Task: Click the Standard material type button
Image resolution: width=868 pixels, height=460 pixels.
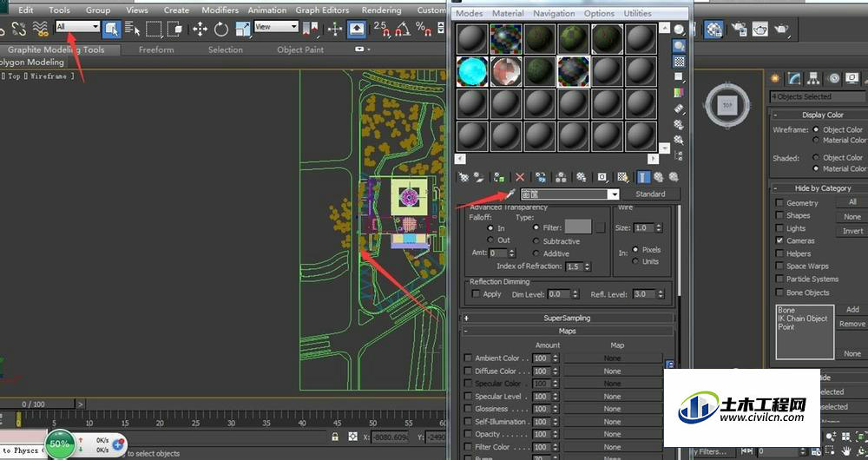Action: pyautogui.click(x=650, y=194)
